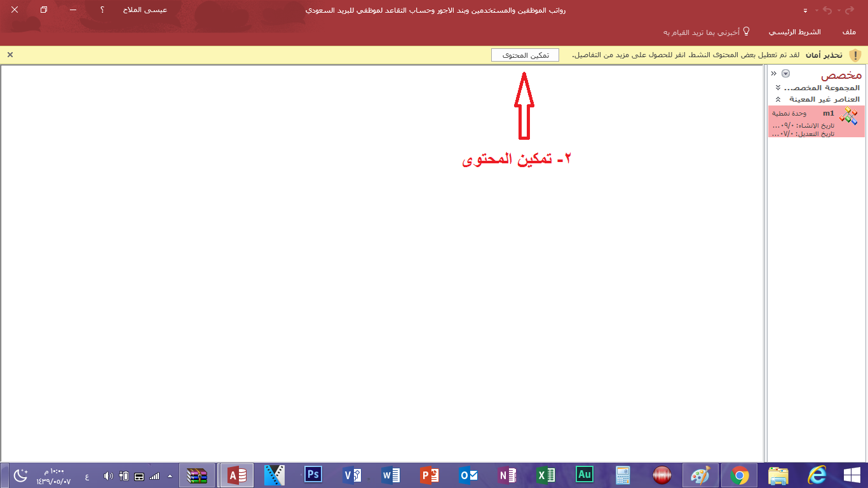
Task: Click the volume speaker icon in system tray
Action: (108, 476)
